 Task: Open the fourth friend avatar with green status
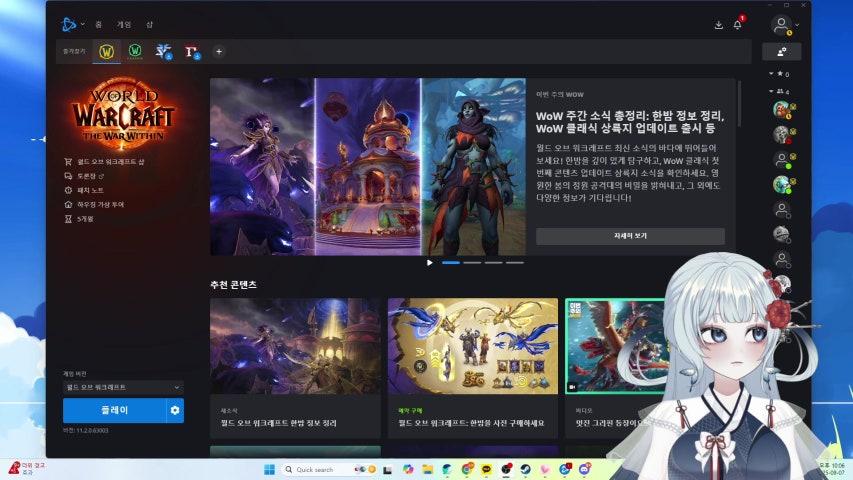pyautogui.click(x=782, y=184)
